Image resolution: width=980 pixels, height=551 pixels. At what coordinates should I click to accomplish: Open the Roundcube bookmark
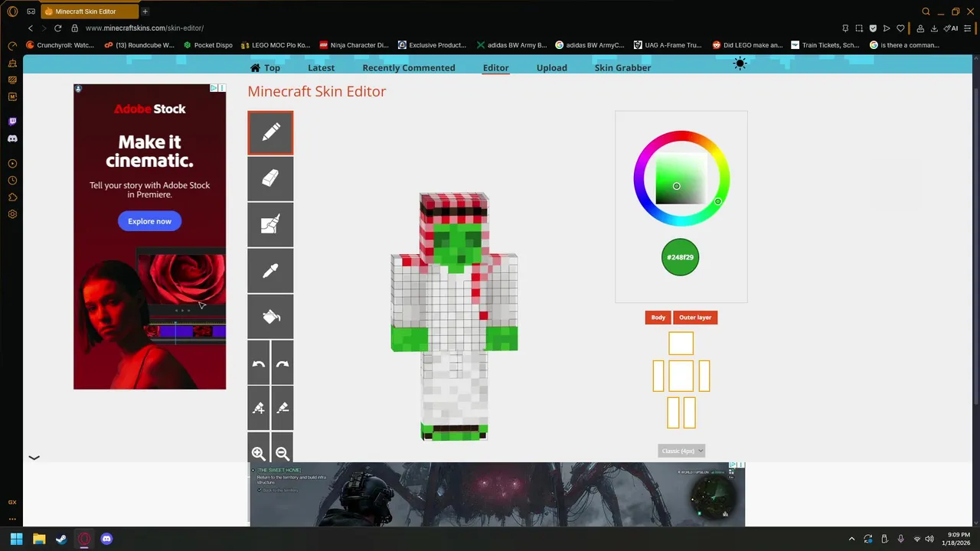(x=140, y=45)
